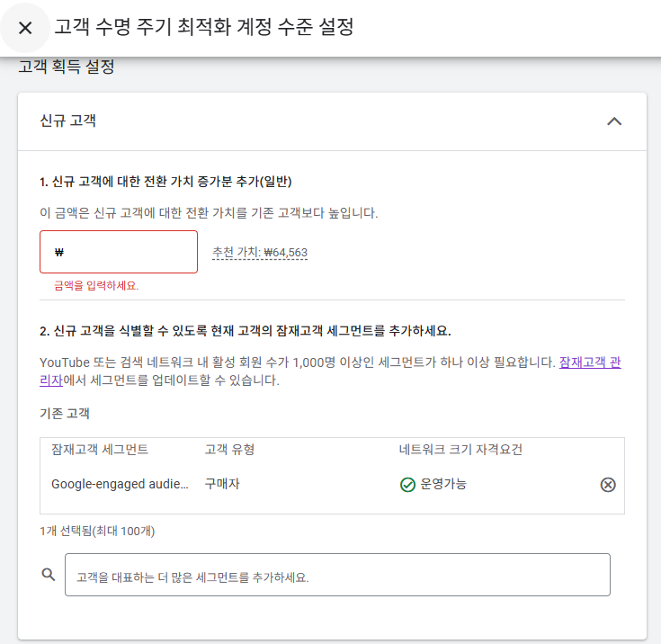The height and width of the screenshot is (644, 661).
Task: Click the 고객 획득 설정 heading
Action: click(x=67, y=67)
